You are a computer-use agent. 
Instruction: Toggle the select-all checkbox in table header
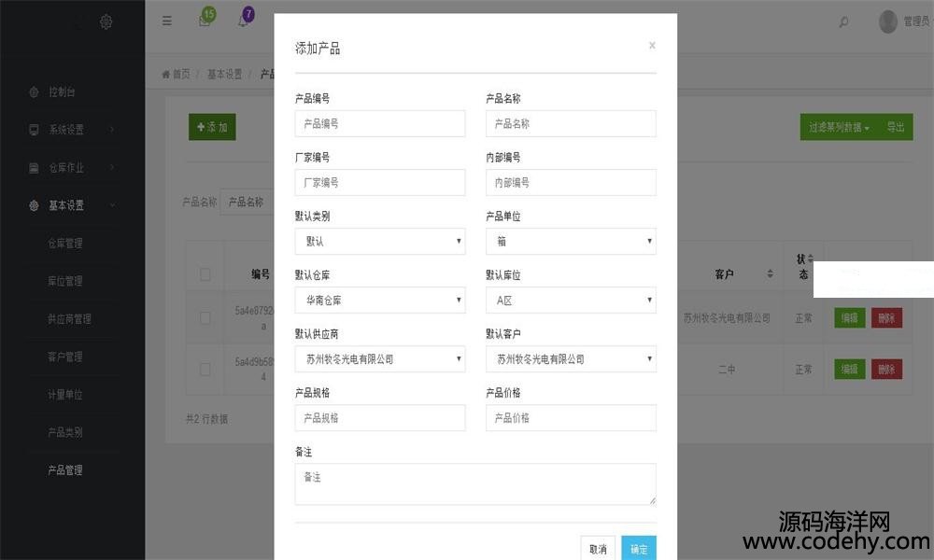205,274
